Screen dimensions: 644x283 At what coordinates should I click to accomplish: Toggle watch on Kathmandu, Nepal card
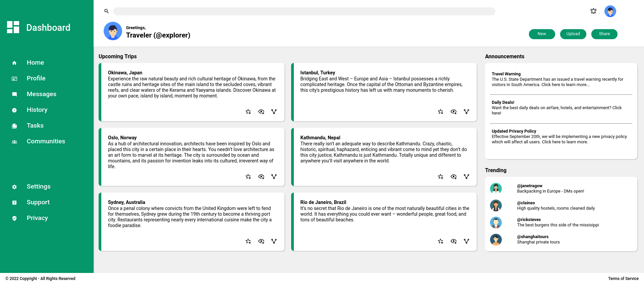tap(454, 176)
